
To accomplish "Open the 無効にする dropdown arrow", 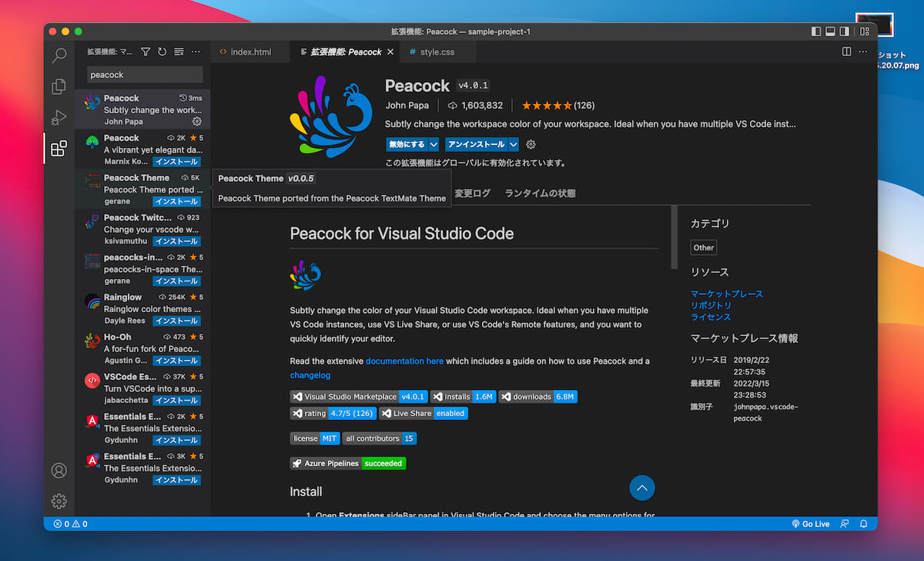I will [433, 144].
